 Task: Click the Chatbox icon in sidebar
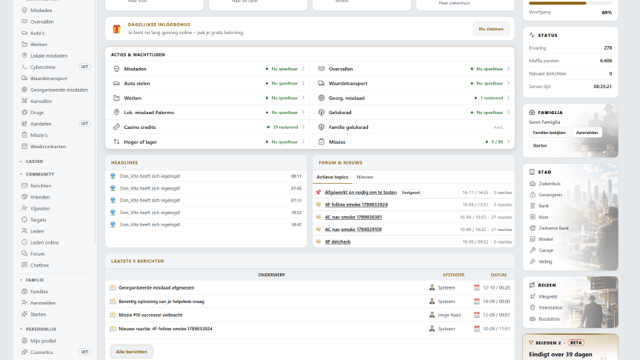[x=24, y=265]
